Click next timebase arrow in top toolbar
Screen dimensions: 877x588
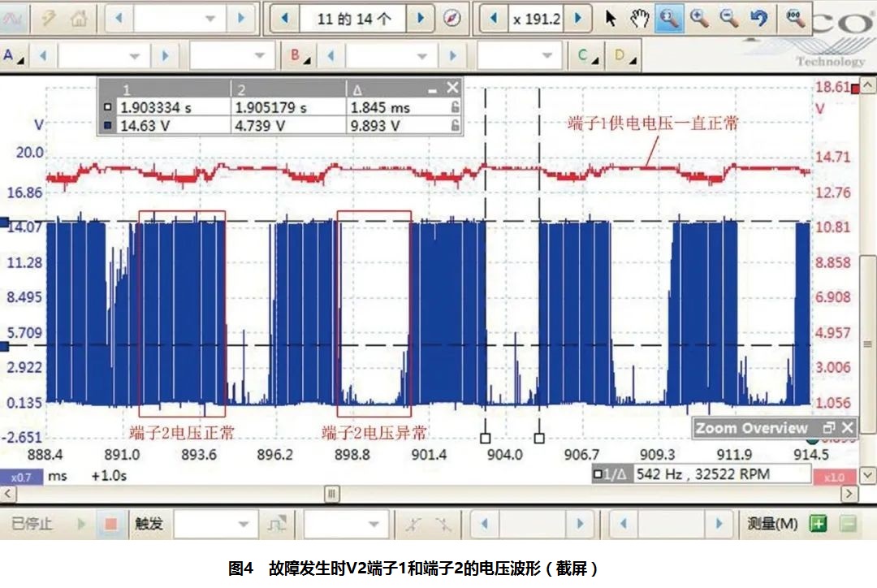[241, 19]
